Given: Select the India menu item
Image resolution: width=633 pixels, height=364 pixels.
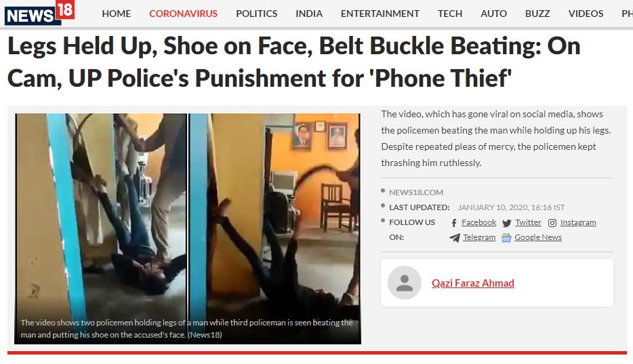Looking at the screenshot, I should tap(309, 14).
